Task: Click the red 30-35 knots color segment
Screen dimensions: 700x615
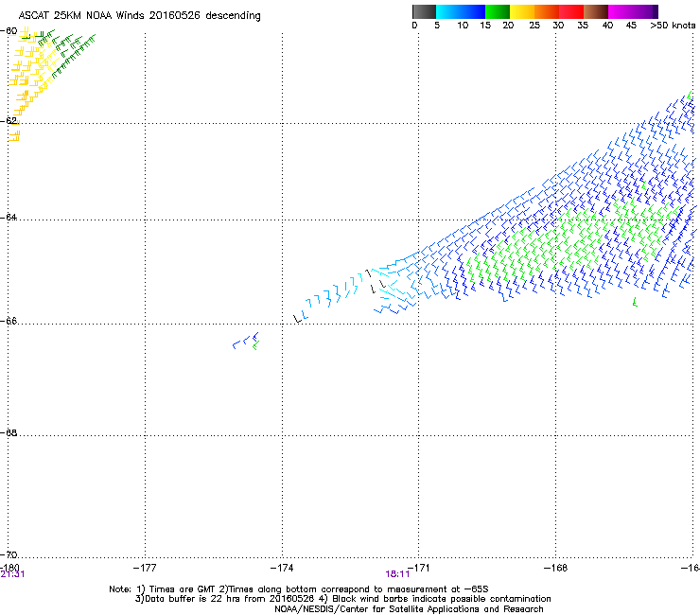Action: (571, 11)
